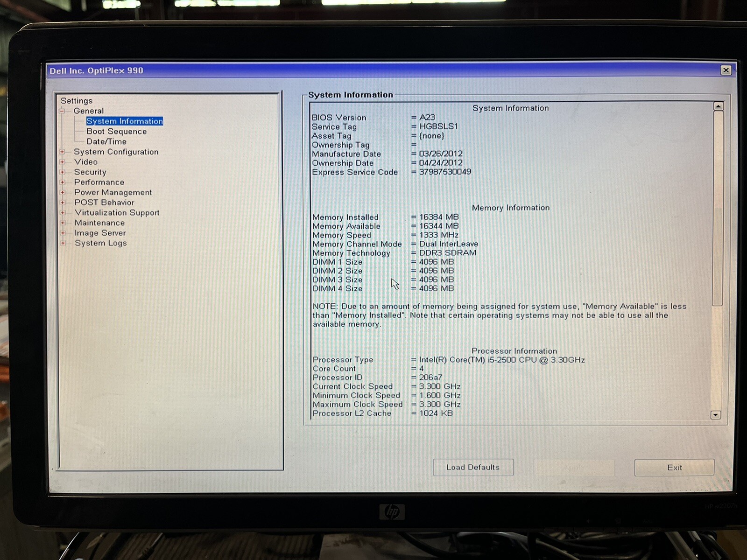Select System Information in the tree
747x560 pixels.
(x=125, y=121)
